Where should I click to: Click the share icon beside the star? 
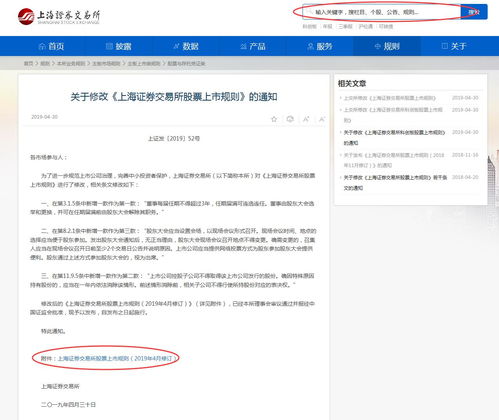point(290,119)
